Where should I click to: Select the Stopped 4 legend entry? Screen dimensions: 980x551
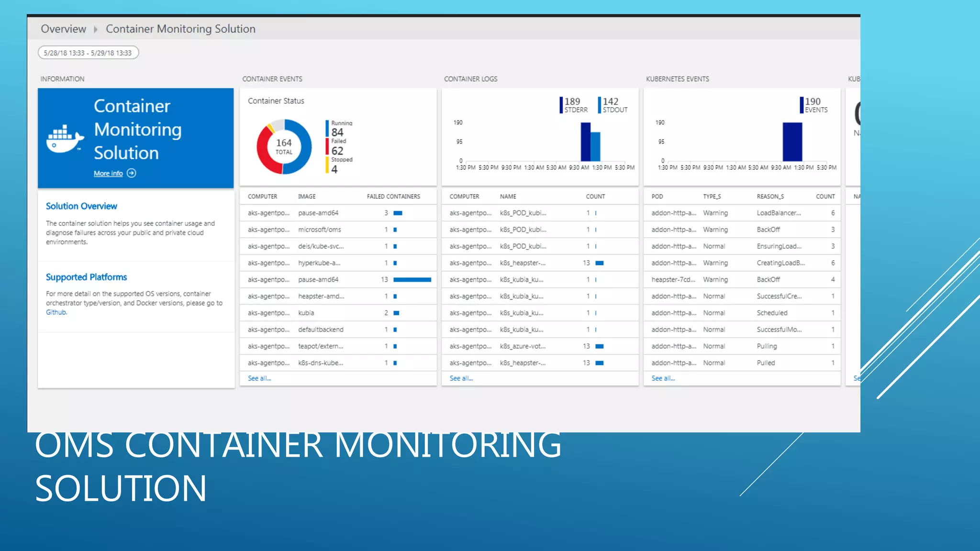pyautogui.click(x=339, y=165)
